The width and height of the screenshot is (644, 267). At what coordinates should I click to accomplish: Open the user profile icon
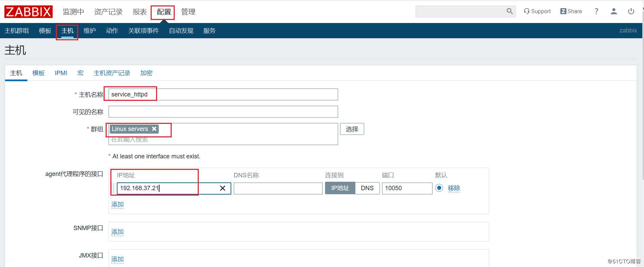click(614, 11)
